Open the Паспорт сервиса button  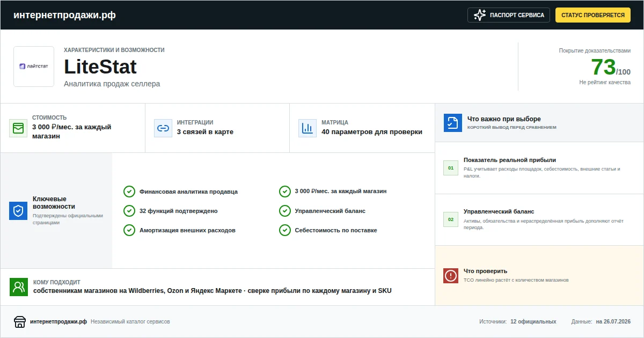509,15
